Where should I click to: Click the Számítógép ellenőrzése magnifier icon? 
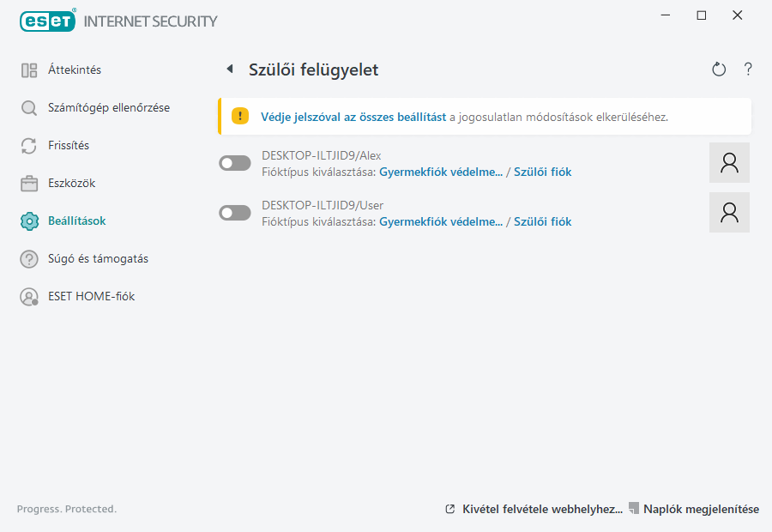[29, 108]
